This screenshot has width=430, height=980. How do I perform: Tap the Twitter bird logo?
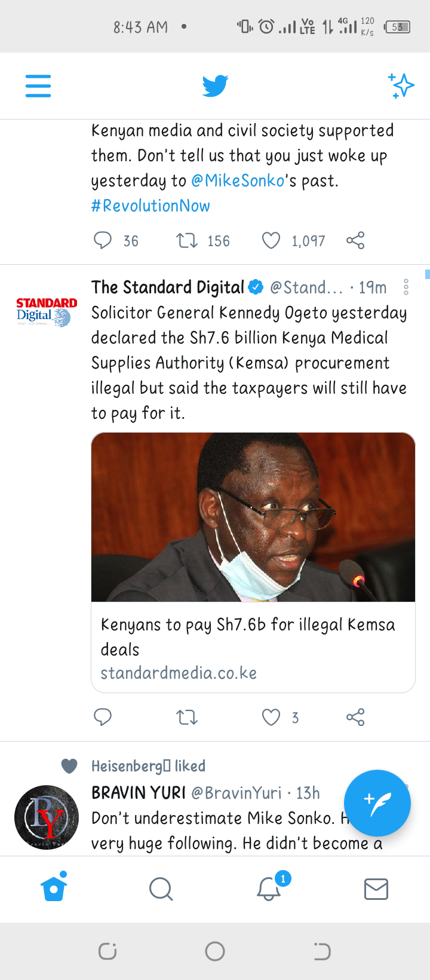coord(215,86)
